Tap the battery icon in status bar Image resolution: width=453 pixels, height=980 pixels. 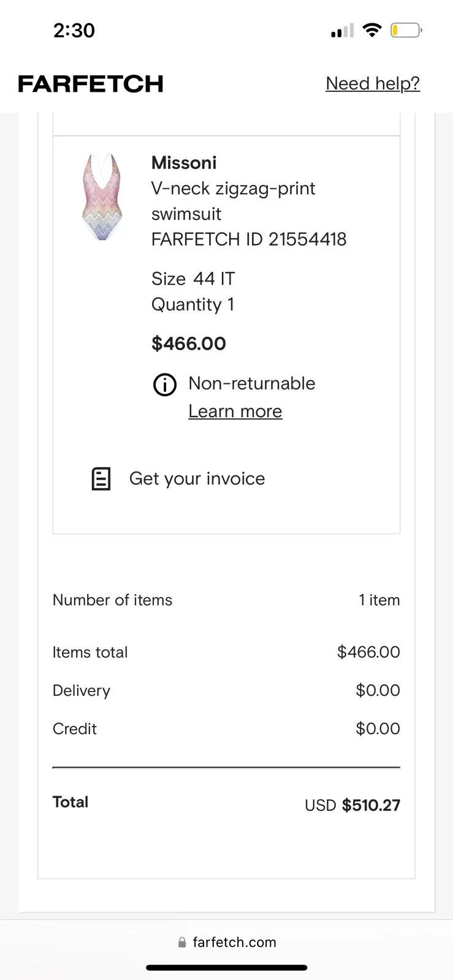point(406,30)
